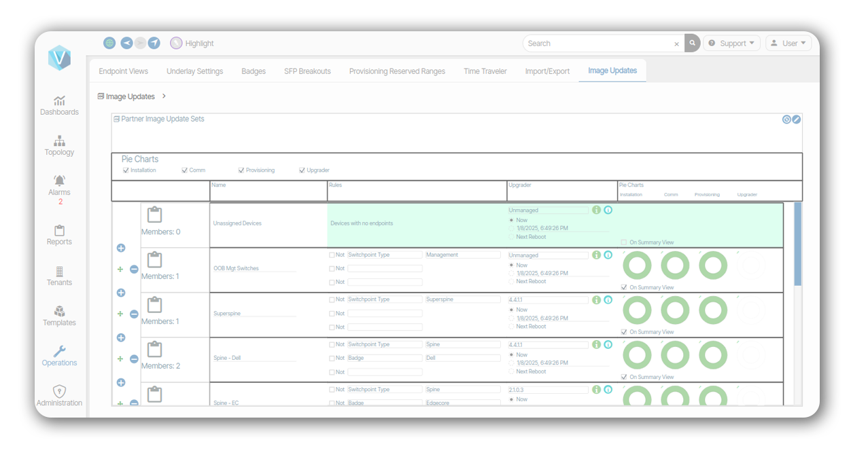
Task: Open the SFP Breakouts tab
Action: click(307, 71)
